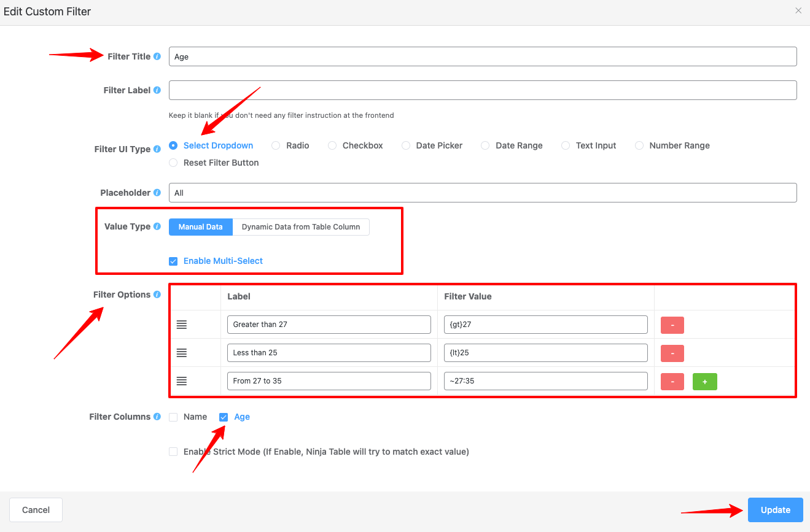Screen dimensions: 810x532
Task: Check the Name filter column
Action: (x=173, y=417)
